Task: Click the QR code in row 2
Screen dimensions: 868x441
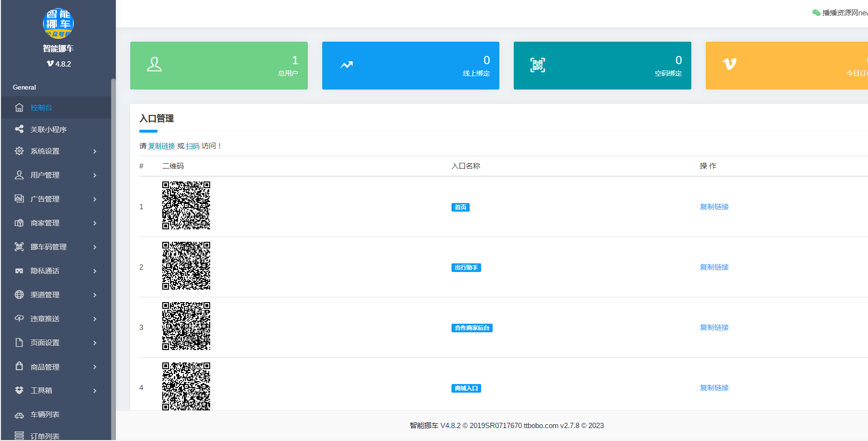Action: point(186,266)
